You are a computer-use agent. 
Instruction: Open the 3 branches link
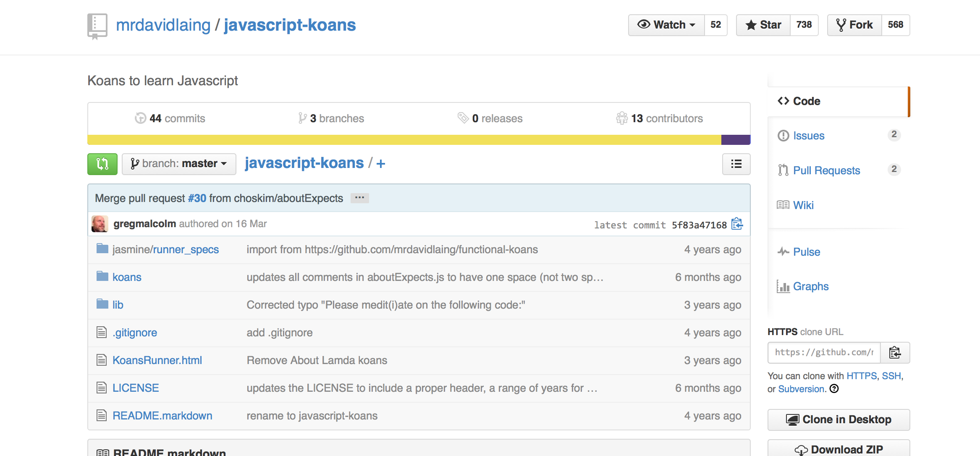(331, 118)
